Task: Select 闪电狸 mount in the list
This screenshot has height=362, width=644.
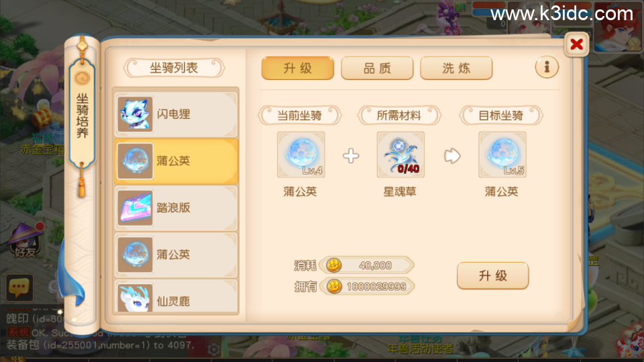Action: [176, 114]
